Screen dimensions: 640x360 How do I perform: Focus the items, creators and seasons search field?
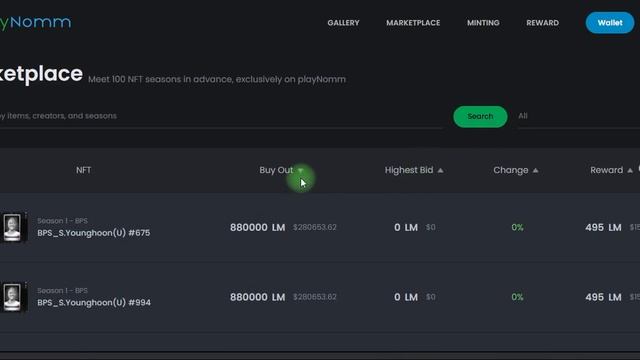(x=220, y=116)
